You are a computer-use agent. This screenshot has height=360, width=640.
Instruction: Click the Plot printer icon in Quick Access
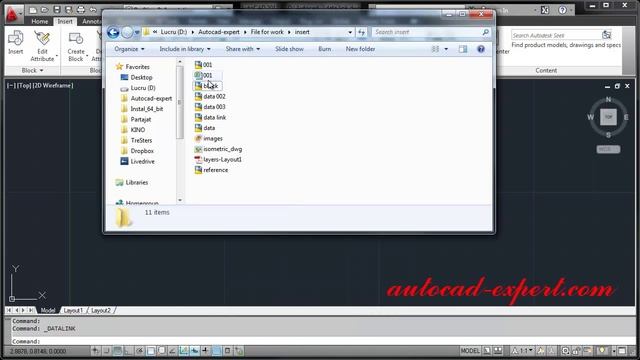(81, 9)
